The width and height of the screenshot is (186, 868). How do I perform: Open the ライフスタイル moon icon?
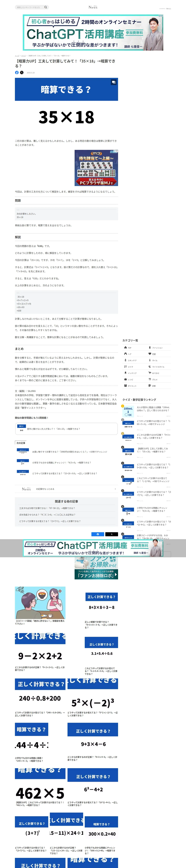coord(150,367)
